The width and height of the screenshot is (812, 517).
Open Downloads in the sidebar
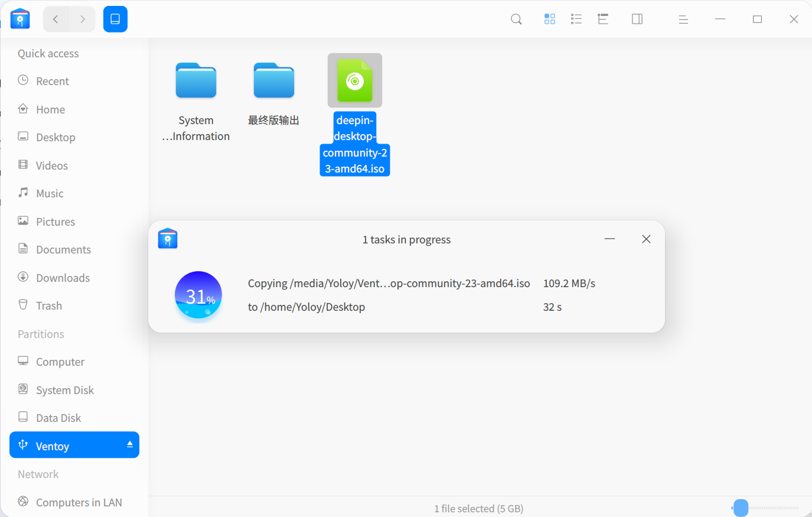point(74,278)
